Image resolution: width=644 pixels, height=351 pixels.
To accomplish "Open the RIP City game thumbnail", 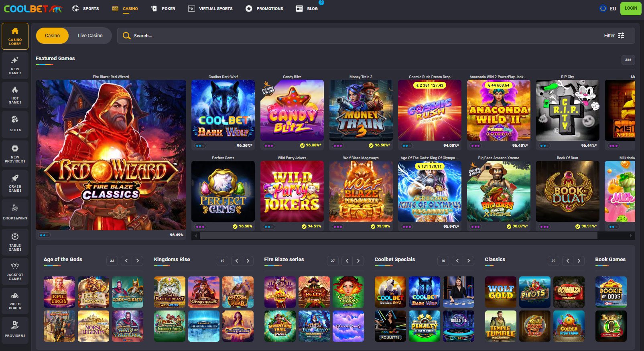I will click(x=568, y=110).
